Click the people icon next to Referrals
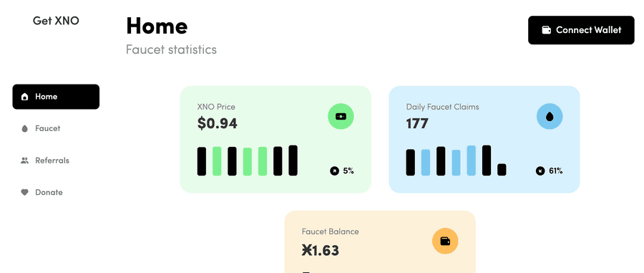This screenshot has height=273, width=644. [x=24, y=161]
